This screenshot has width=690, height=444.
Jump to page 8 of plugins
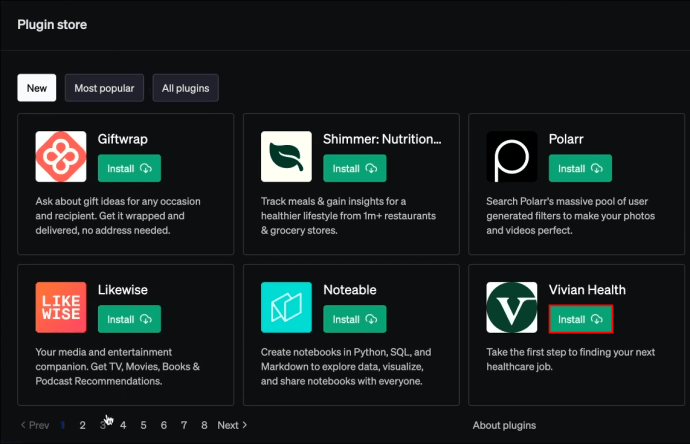(204, 425)
